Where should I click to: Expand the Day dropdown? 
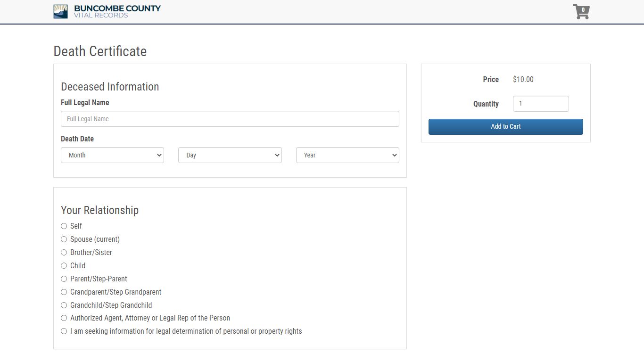[230, 155]
